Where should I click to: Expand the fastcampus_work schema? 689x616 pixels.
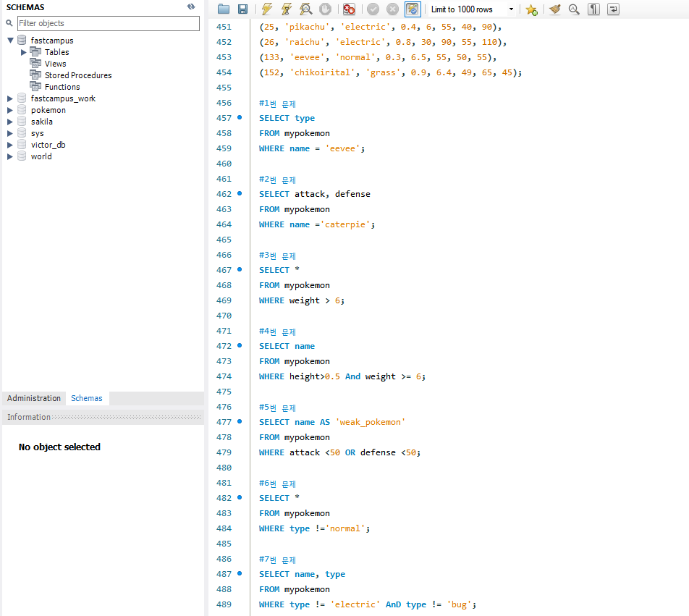point(9,99)
